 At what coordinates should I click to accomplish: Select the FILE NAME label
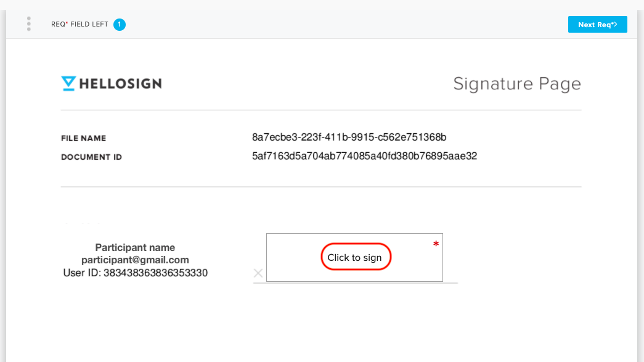coord(83,139)
